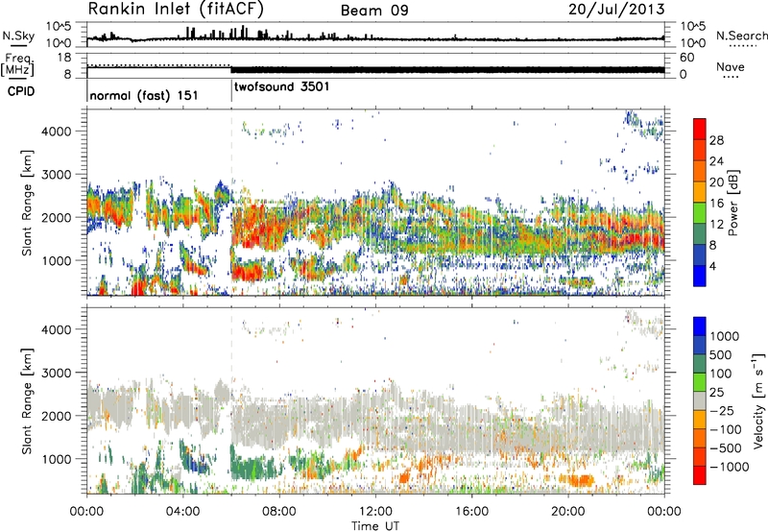Click the 'Rankin Inlet (fitACF)' title text
Viewport: 768px width, 532px height.
click(176, 9)
